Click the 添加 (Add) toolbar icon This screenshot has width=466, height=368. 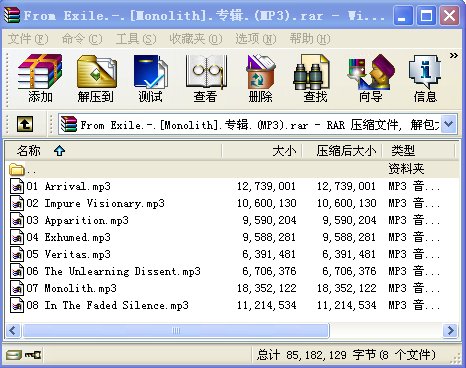pos(40,79)
